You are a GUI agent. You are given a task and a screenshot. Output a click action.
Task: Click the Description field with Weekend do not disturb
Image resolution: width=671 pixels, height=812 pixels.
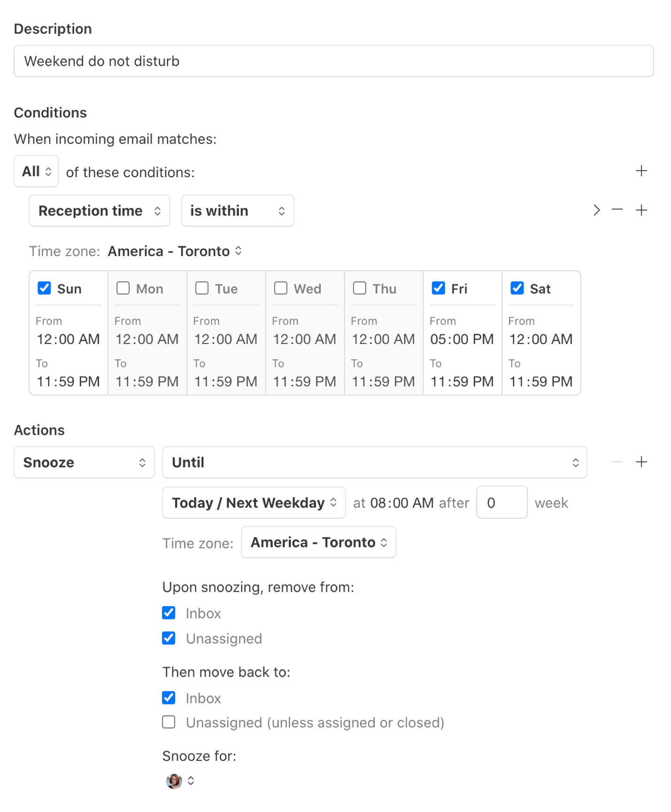333,61
